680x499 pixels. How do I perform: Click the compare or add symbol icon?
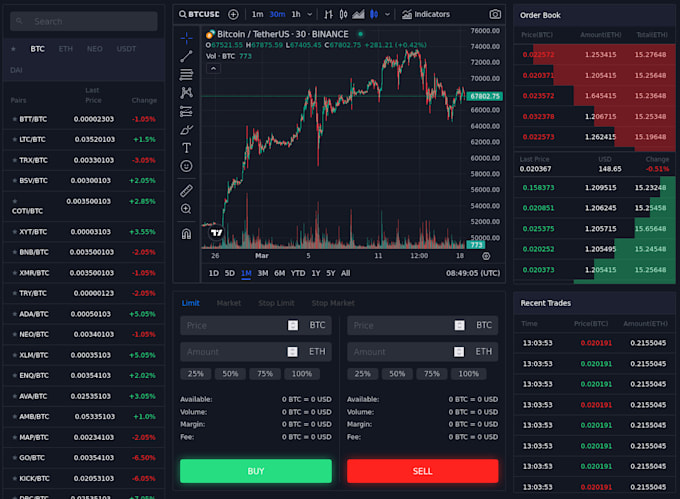(233, 14)
